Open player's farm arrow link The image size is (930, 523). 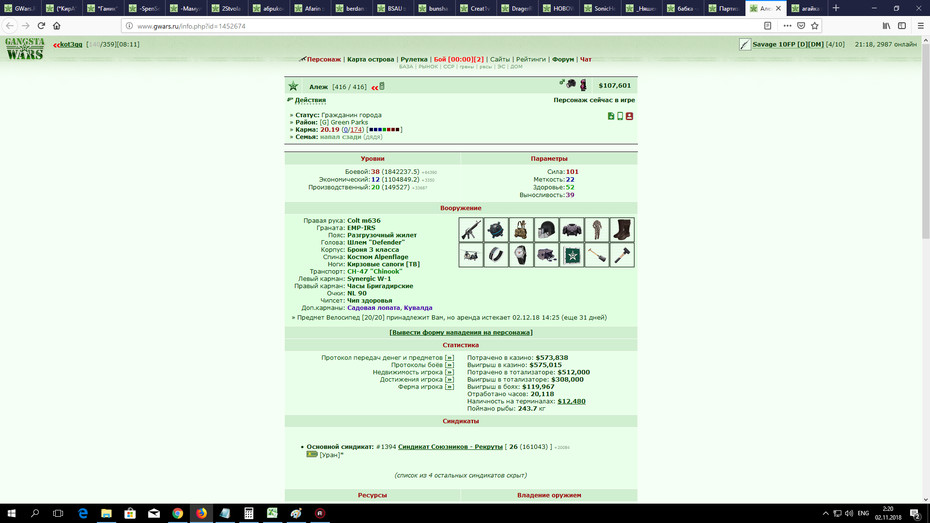(449, 387)
